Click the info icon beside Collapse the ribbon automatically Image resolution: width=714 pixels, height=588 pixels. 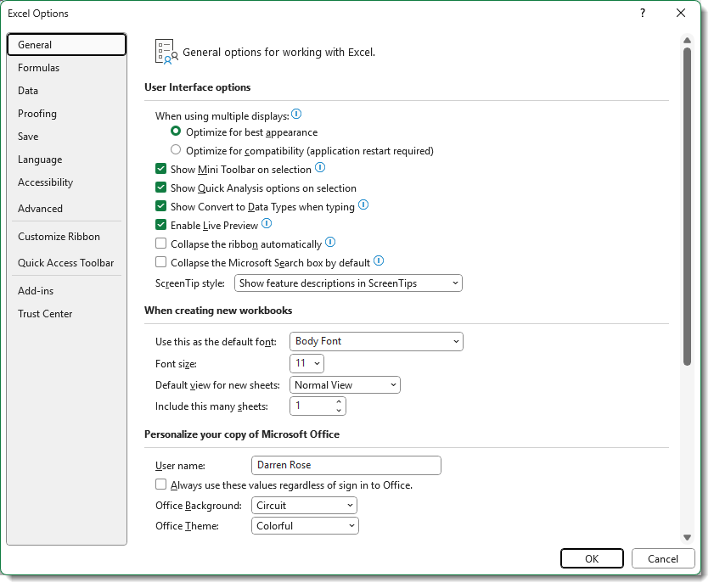point(330,242)
